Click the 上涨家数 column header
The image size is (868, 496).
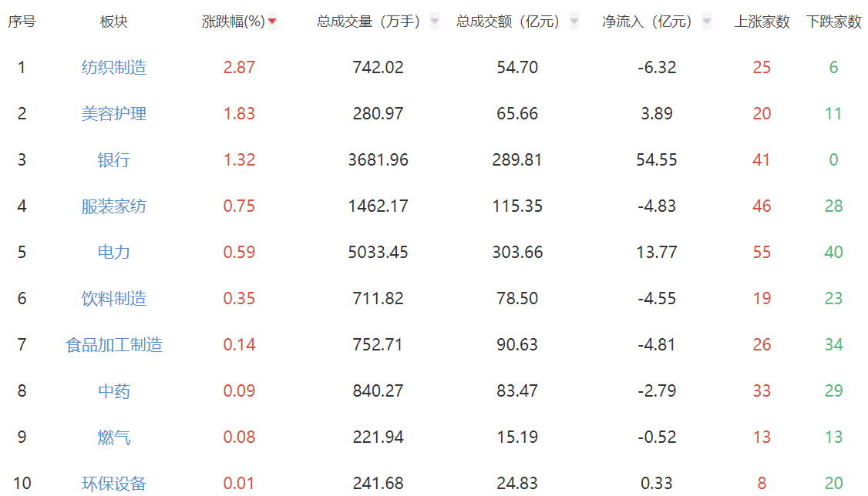coord(762,22)
